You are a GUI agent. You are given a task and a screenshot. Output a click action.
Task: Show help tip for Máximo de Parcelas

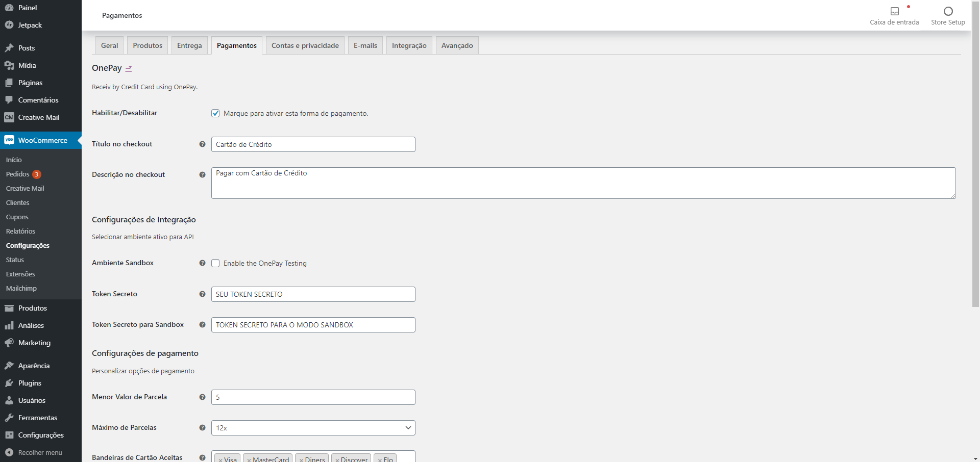202,428
